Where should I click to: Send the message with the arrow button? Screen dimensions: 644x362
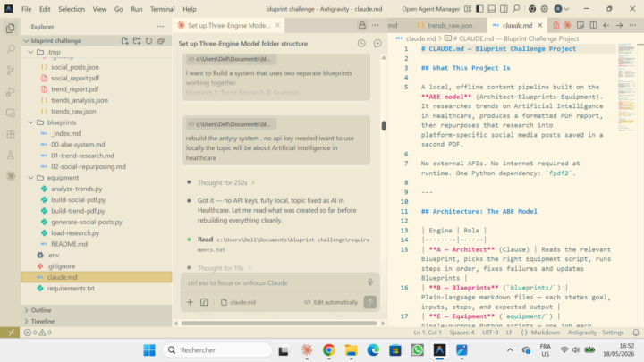tap(370, 302)
